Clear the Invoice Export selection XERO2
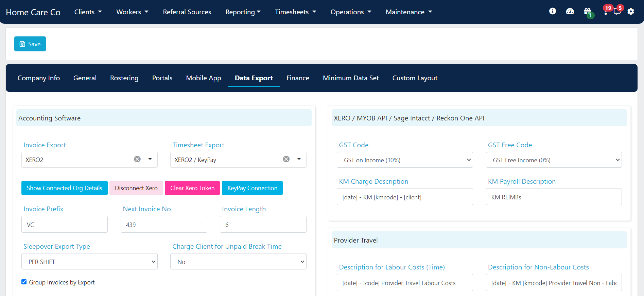 (x=137, y=159)
